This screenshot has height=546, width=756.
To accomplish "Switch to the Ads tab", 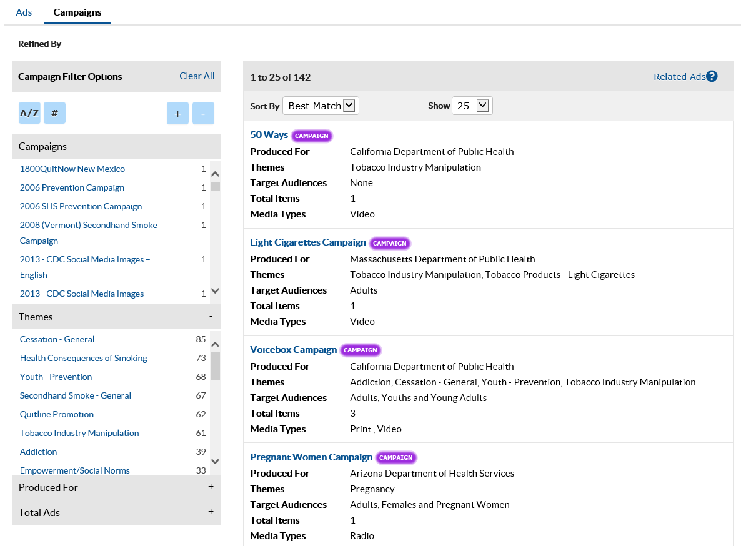I will pos(24,12).
